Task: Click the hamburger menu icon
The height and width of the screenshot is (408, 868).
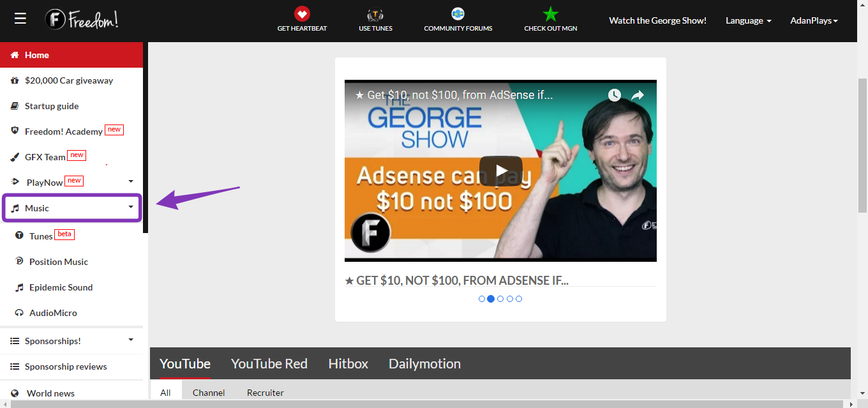Action: 20,19
